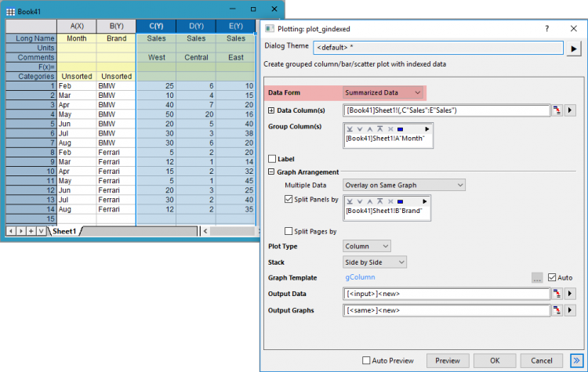Viewport: 588px width, 372px height.
Task: Open arrow flyout beside Output Data field
Action: pos(570,294)
